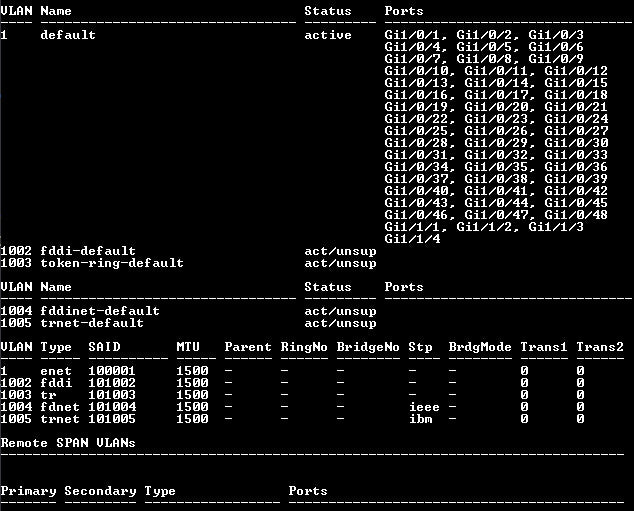Click the MTU column header
This screenshot has width=634, height=511.
188,347
